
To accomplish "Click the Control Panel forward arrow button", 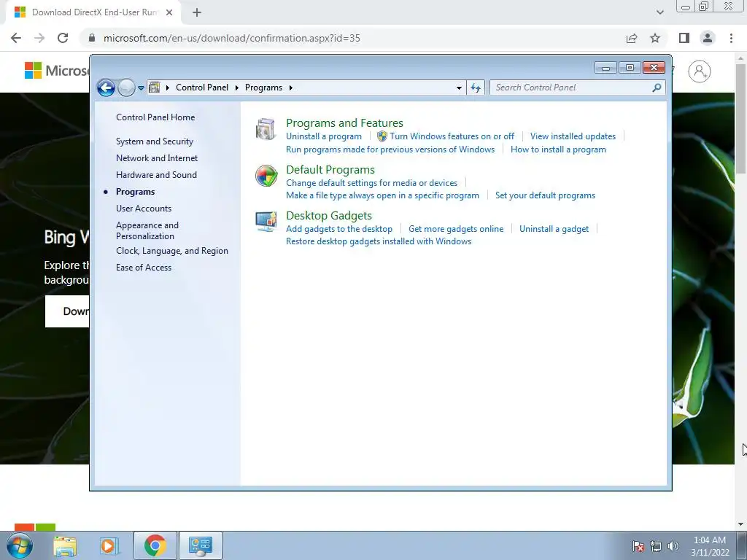I will point(126,87).
